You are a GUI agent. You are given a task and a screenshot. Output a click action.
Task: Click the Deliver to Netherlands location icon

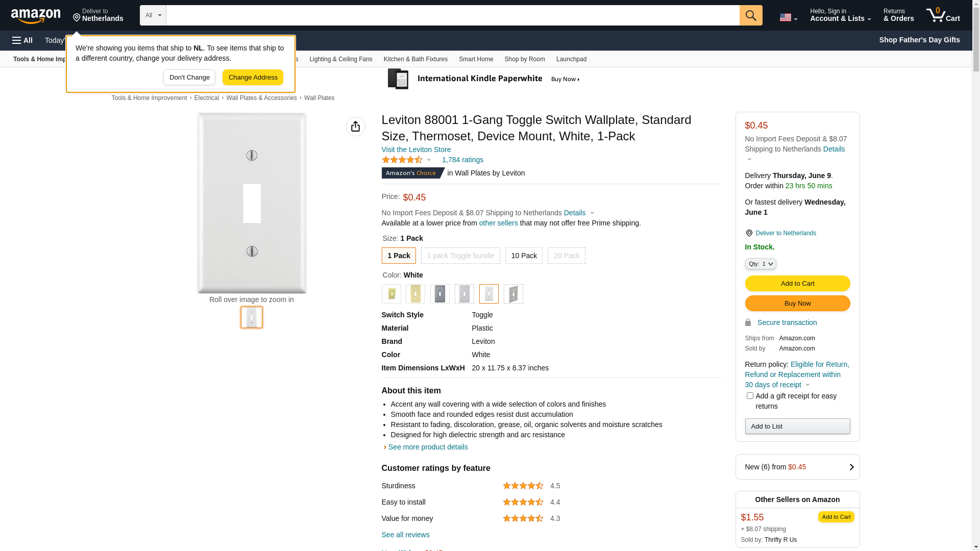[x=749, y=233]
